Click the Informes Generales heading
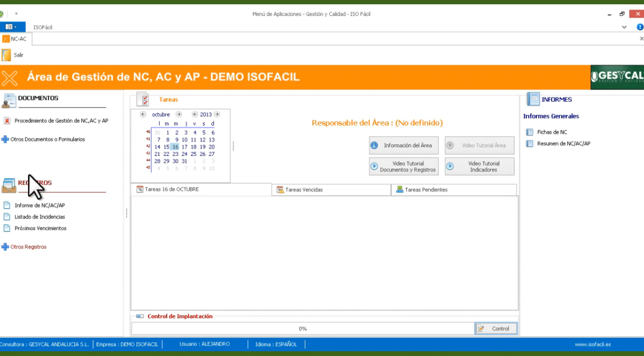This screenshot has height=356, width=644. [551, 116]
